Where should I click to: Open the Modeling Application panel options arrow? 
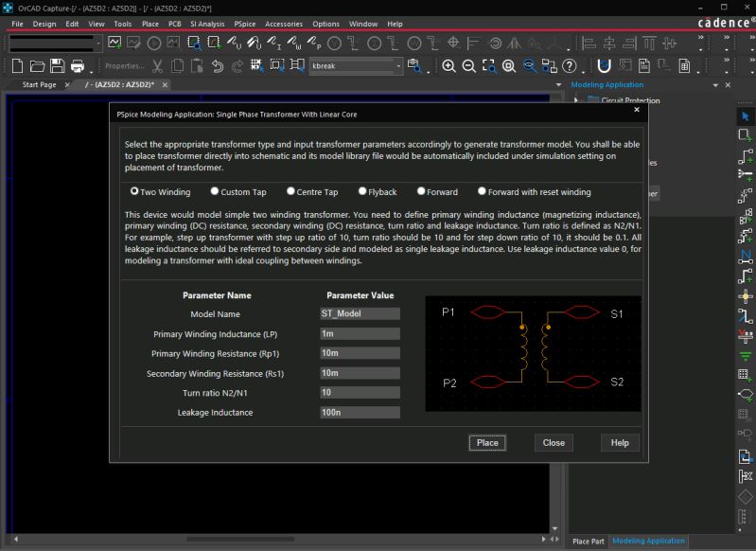tap(715, 85)
